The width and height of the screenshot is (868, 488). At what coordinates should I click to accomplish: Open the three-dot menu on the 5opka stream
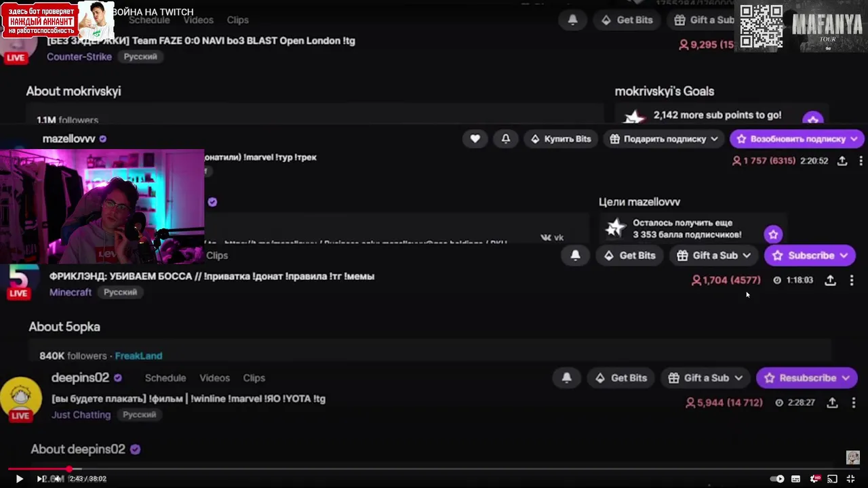852,280
